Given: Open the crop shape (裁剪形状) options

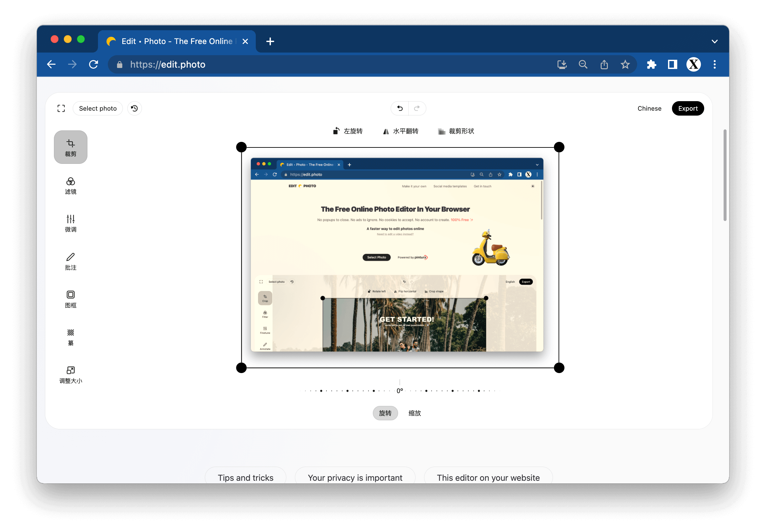Looking at the screenshot, I should [x=456, y=131].
